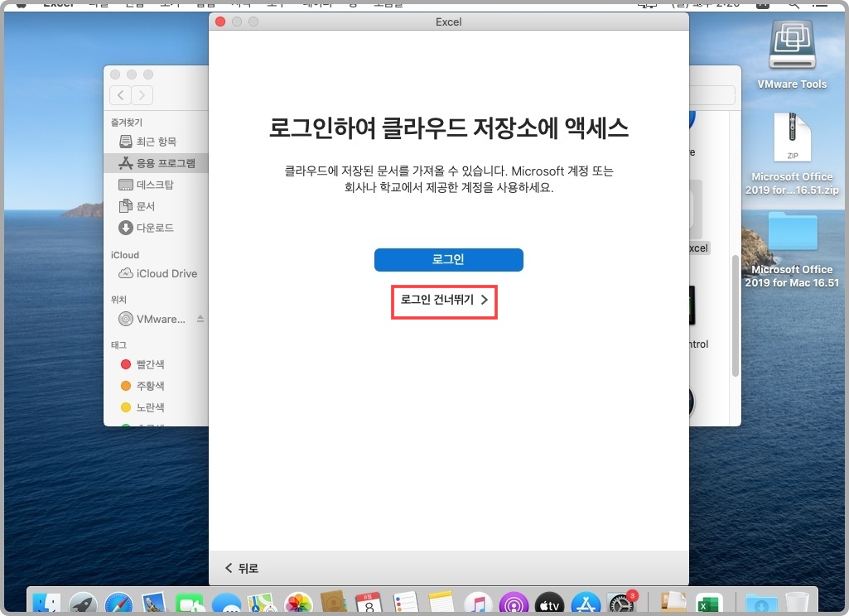Go back using the Finder back chevron
Image resolution: width=849 pixels, height=616 pixels.
tap(119, 95)
